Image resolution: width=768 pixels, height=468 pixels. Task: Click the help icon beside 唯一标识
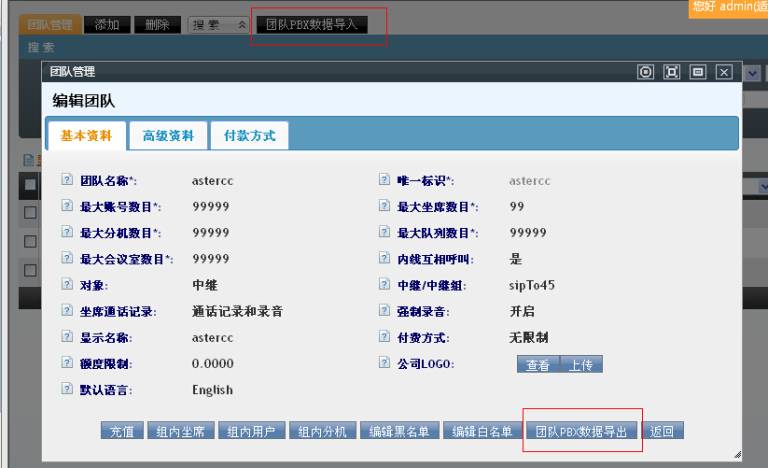pyautogui.click(x=384, y=181)
